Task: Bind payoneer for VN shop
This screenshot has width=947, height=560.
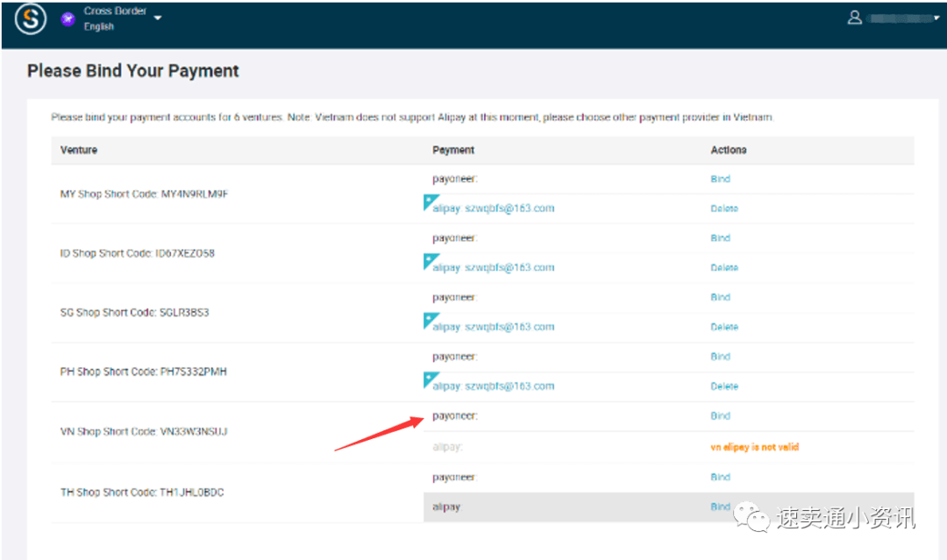Action: click(x=720, y=415)
